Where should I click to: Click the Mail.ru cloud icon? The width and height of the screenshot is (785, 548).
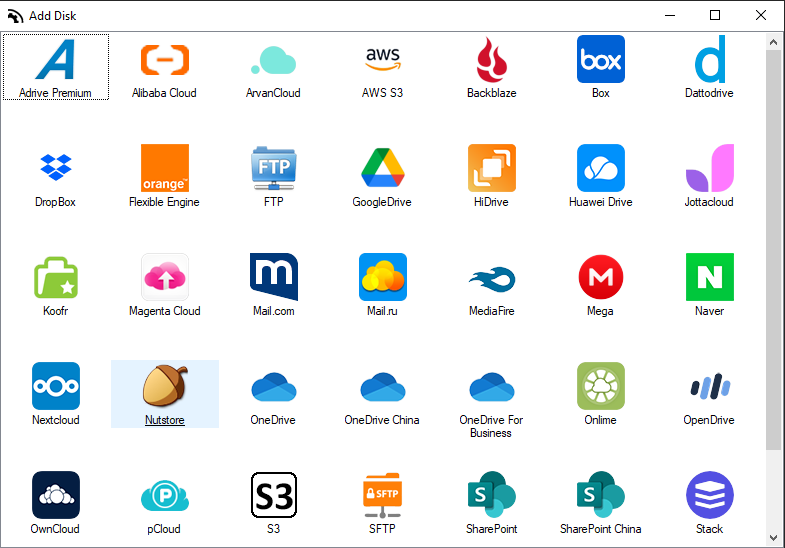point(383,277)
